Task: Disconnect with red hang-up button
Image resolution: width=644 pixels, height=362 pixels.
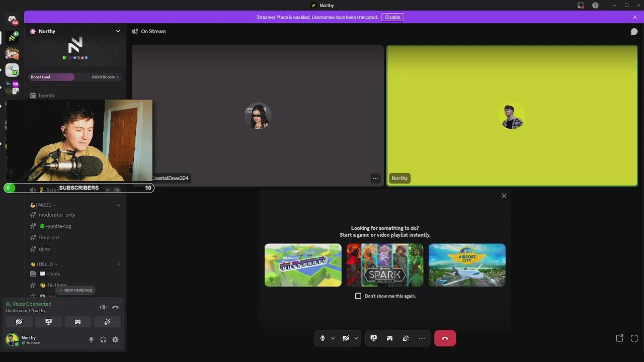Action: point(445,338)
